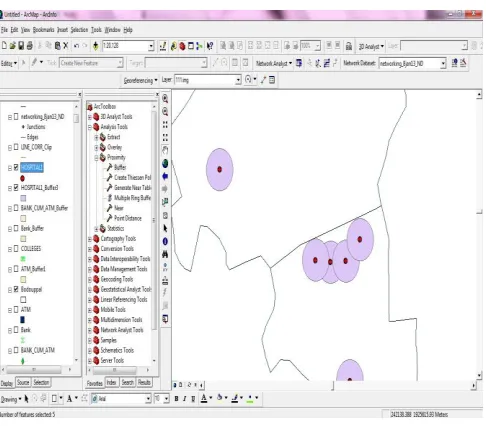Select the Zoom Out map tool
The width and height of the screenshot is (486, 426).
(x=165, y=112)
